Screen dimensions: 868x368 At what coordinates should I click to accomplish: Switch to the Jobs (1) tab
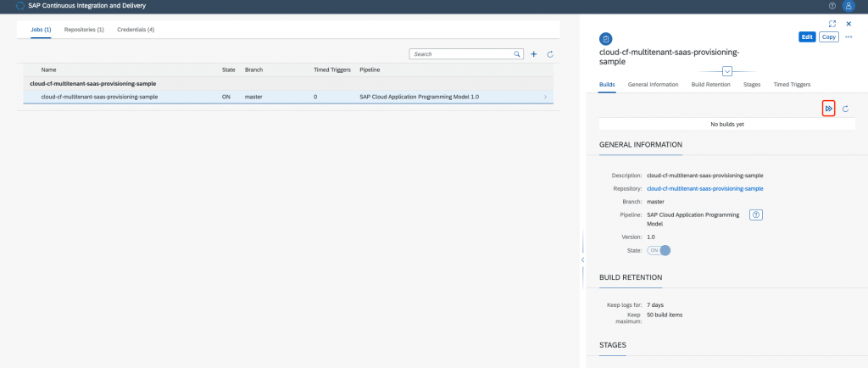tap(41, 30)
